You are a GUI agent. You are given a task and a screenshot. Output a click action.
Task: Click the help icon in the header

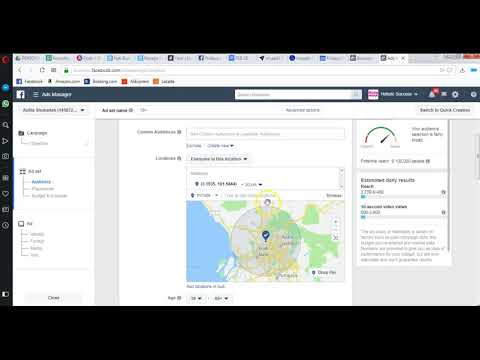(x=474, y=94)
